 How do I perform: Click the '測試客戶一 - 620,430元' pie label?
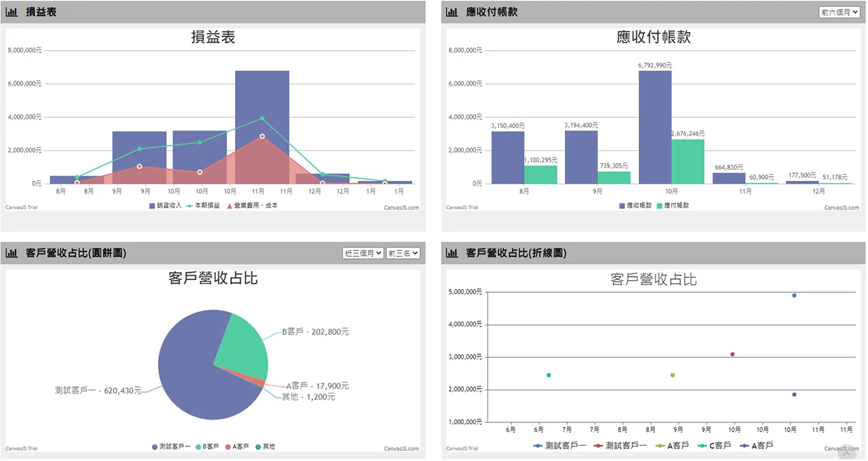[98, 390]
